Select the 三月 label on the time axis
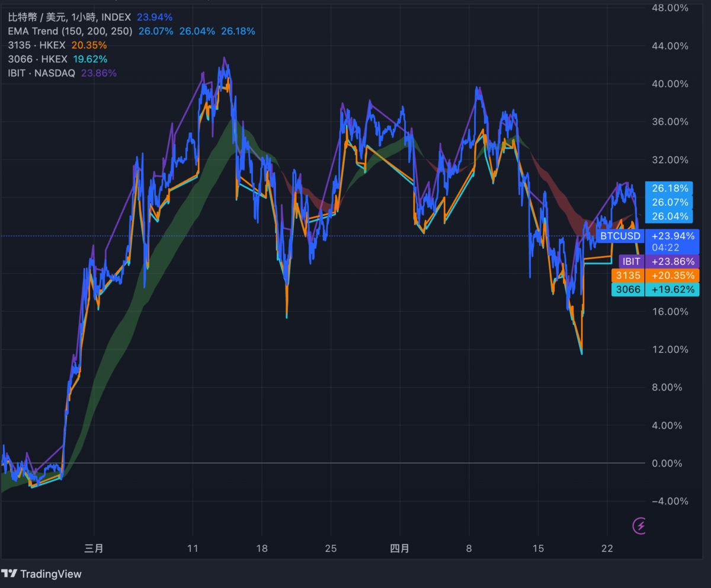Image resolution: width=711 pixels, height=588 pixels. click(94, 549)
